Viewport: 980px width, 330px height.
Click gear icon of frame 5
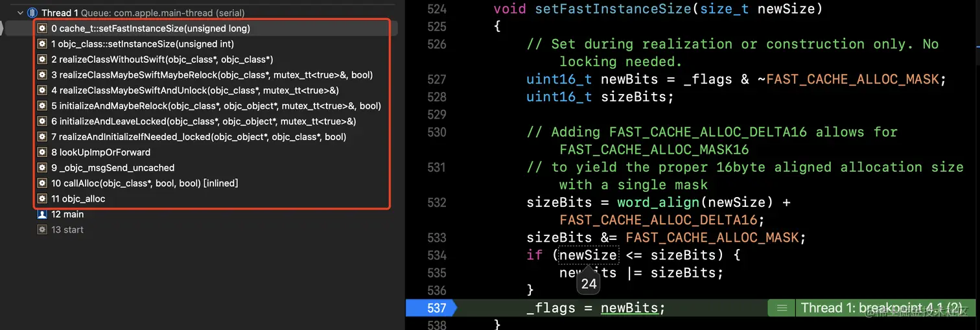click(42, 106)
